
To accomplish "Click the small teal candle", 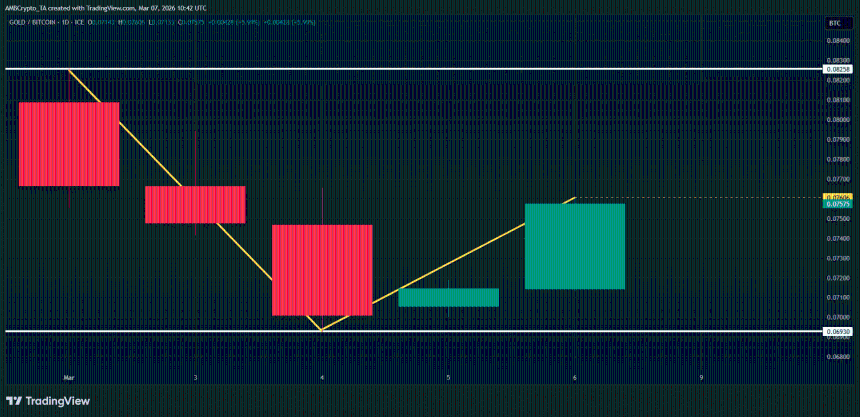I will [x=448, y=297].
